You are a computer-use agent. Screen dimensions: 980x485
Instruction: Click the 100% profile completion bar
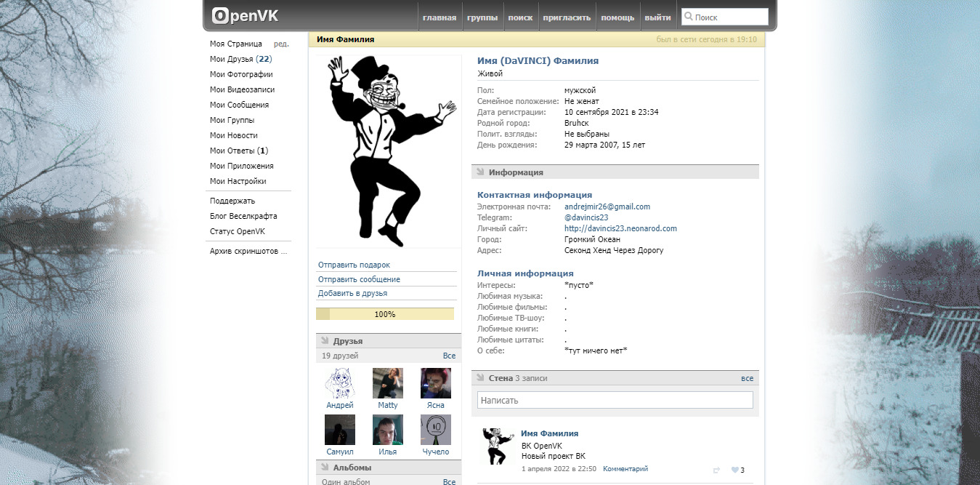[385, 314]
